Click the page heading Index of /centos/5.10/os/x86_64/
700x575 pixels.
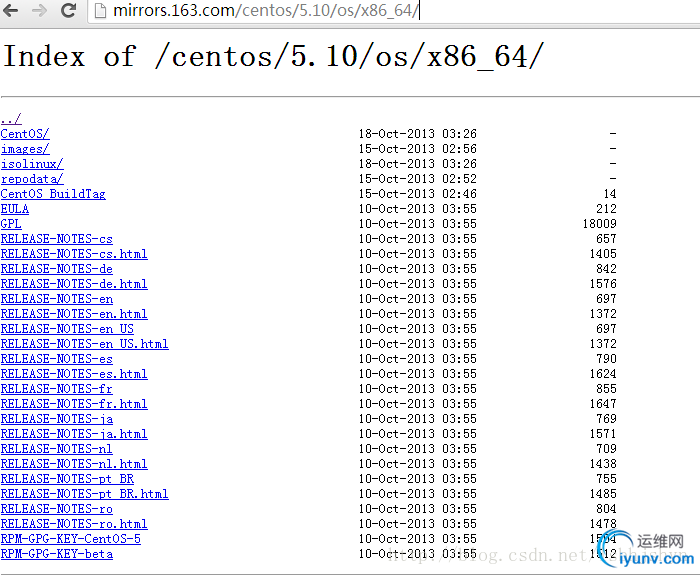[273, 57]
